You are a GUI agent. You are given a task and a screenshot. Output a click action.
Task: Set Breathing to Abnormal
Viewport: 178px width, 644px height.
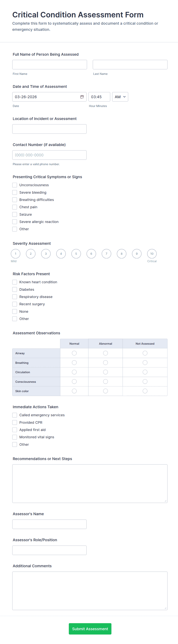click(x=105, y=362)
